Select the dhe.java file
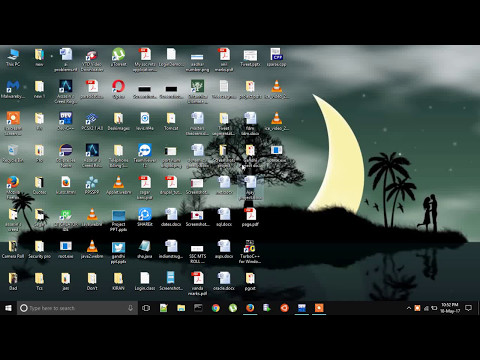Screen dimensions: 480x360 (x=145, y=249)
